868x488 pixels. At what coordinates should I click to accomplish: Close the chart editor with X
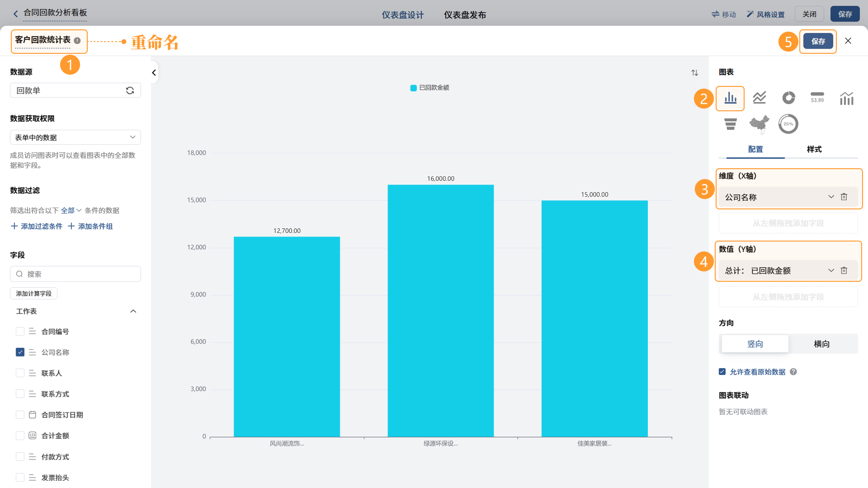coord(848,41)
